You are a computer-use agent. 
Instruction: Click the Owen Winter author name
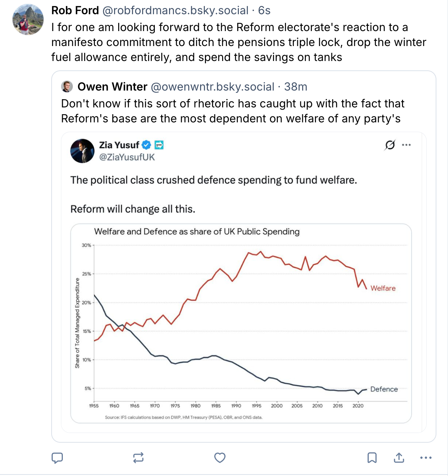pyautogui.click(x=112, y=87)
